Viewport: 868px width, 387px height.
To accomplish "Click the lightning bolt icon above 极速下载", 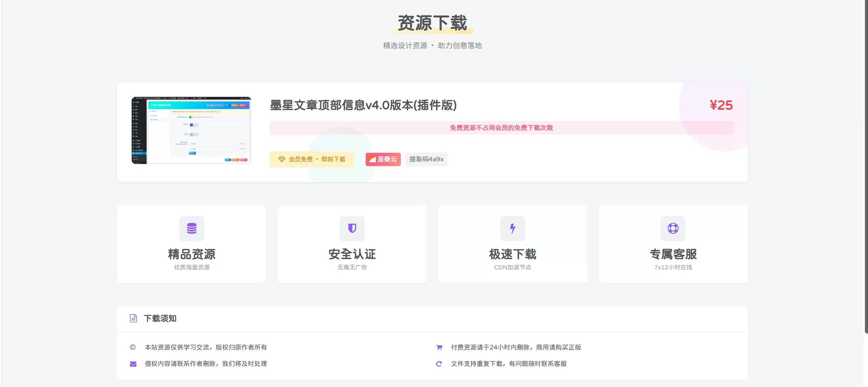I will (x=512, y=228).
